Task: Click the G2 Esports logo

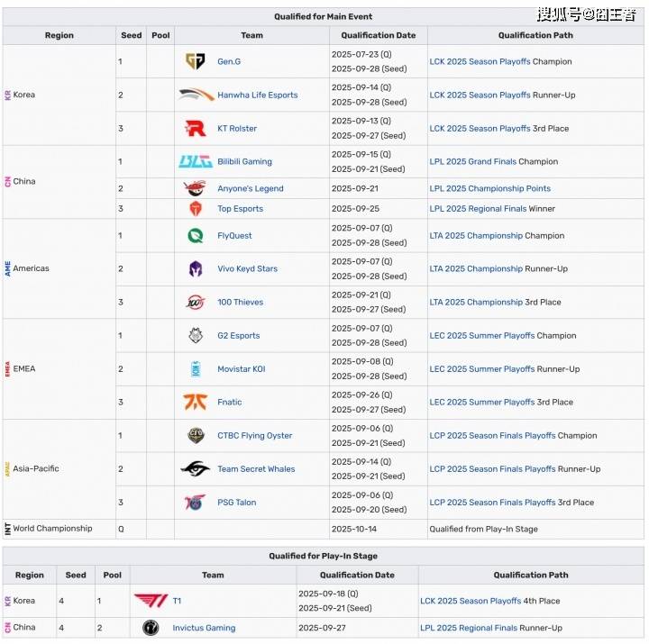Action: [x=196, y=336]
